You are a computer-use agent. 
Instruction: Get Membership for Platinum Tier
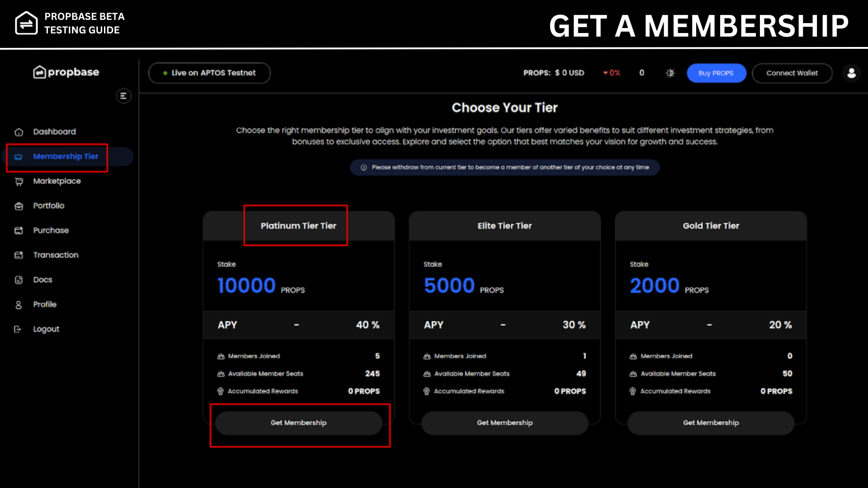(298, 423)
